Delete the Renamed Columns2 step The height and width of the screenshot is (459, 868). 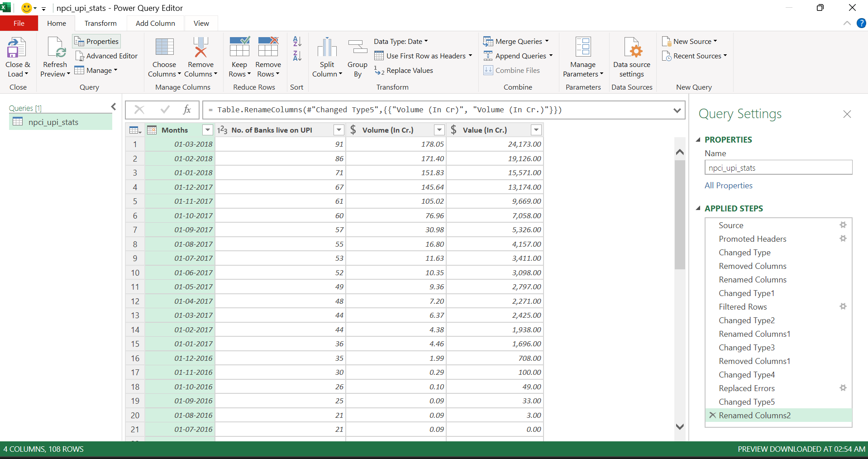(712, 415)
